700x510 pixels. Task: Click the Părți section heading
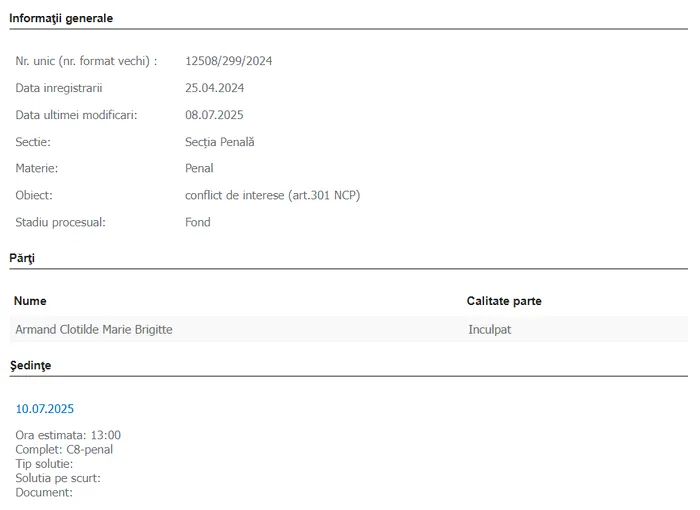(x=22, y=258)
